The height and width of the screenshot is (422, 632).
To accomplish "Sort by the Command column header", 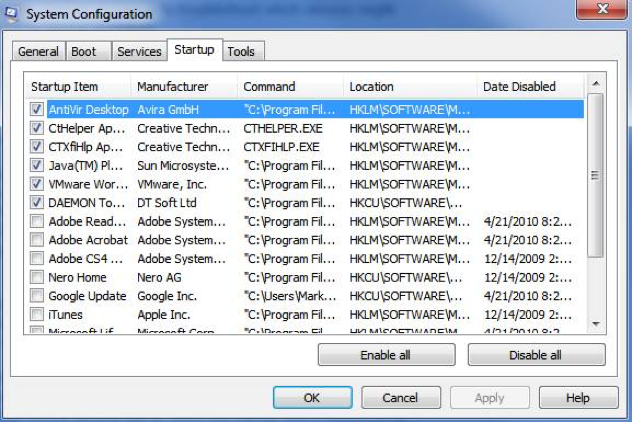I will tap(291, 86).
